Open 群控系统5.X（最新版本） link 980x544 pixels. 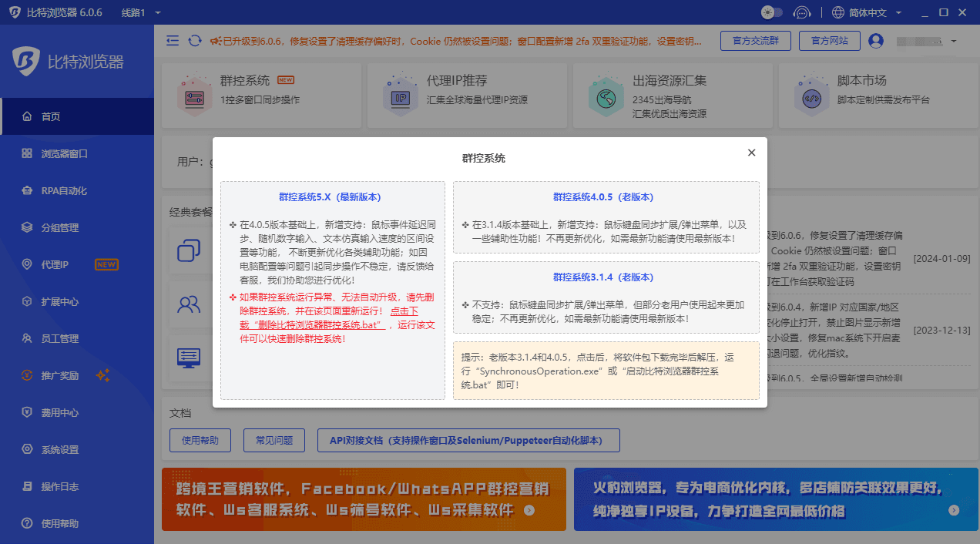point(330,197)
